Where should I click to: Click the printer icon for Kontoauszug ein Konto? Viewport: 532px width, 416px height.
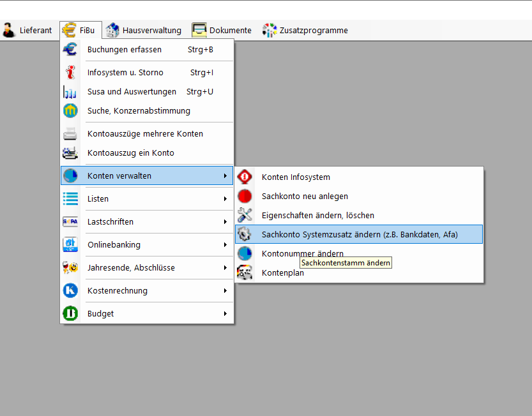[70, 153]
